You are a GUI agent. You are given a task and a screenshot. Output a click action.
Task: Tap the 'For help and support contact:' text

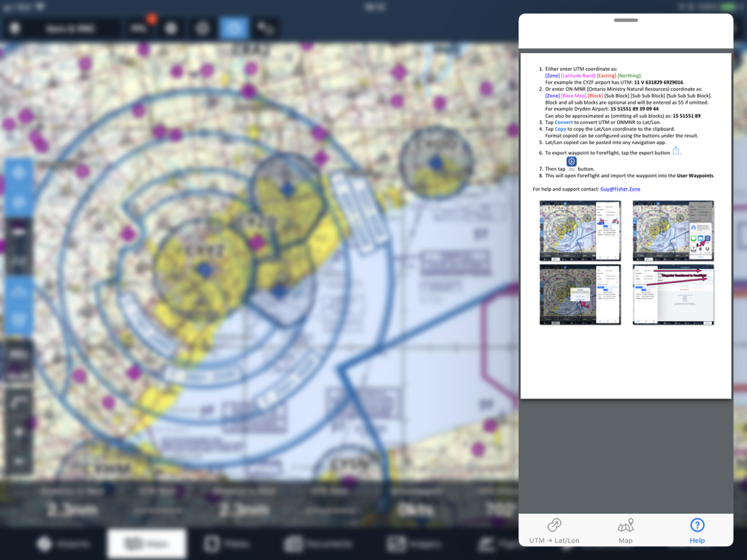(x=565, y=189)
